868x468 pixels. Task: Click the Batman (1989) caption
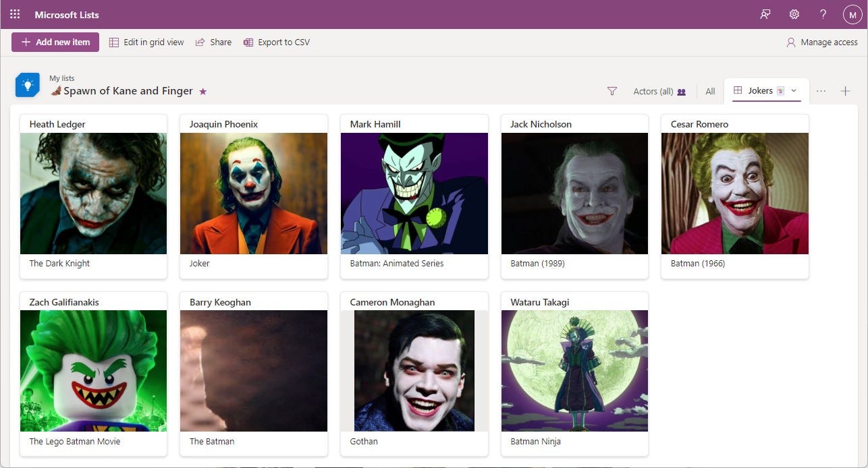537,264
